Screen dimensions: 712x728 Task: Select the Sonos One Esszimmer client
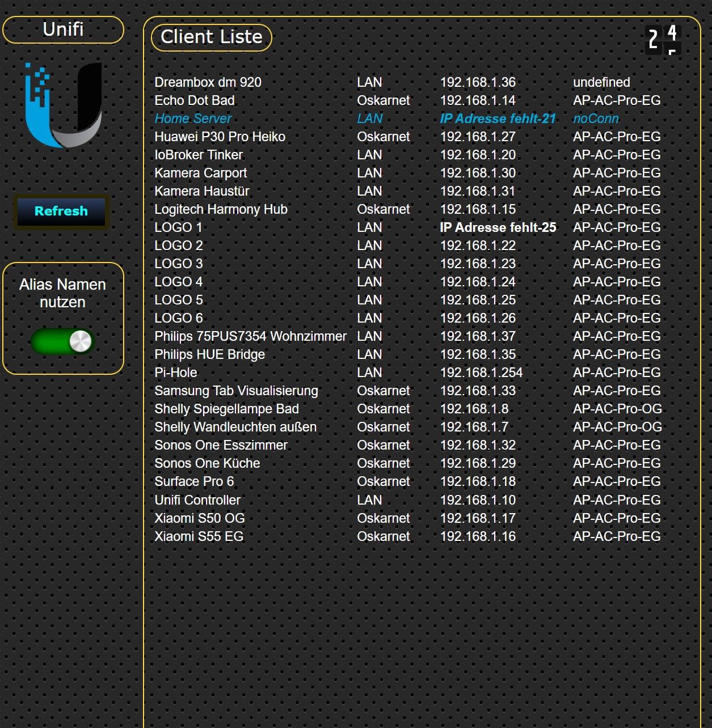(x=221, y=445)
